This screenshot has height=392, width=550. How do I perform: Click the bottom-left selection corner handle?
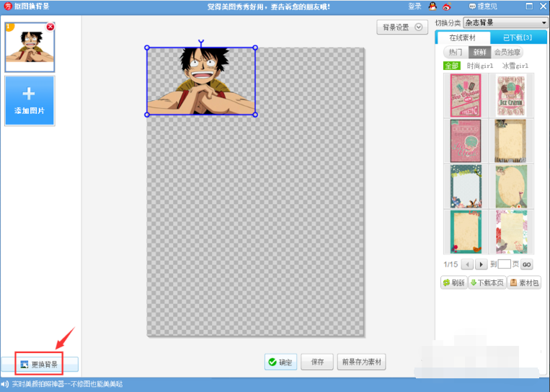tap(147, 115)
